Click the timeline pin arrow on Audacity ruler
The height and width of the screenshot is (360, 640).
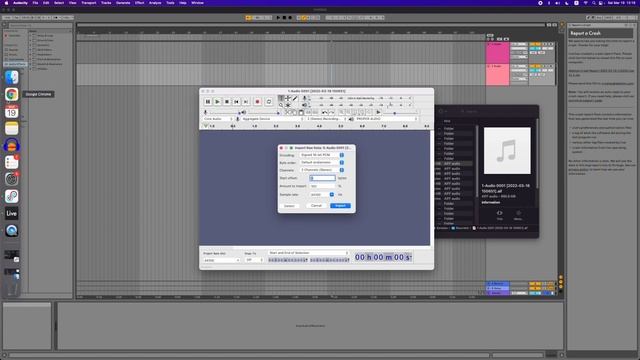pos(206,126)
